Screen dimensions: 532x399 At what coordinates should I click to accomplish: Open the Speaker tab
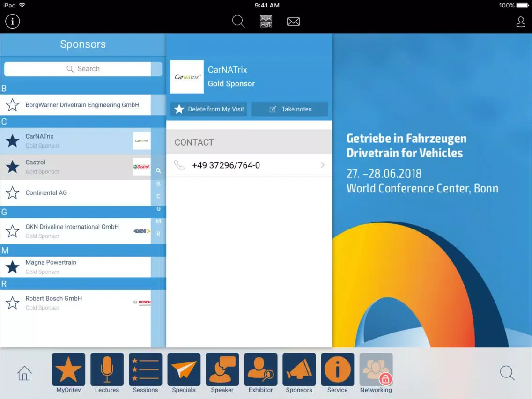(222, 373)
